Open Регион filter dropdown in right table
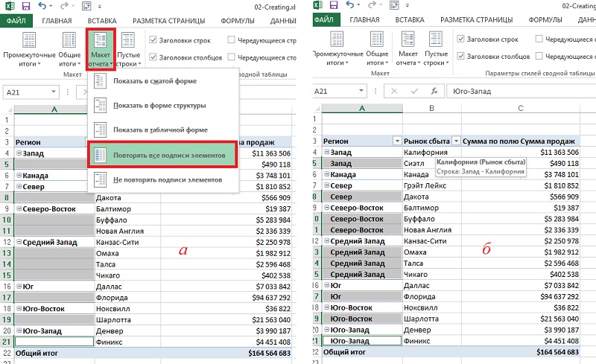 [397, 141]
